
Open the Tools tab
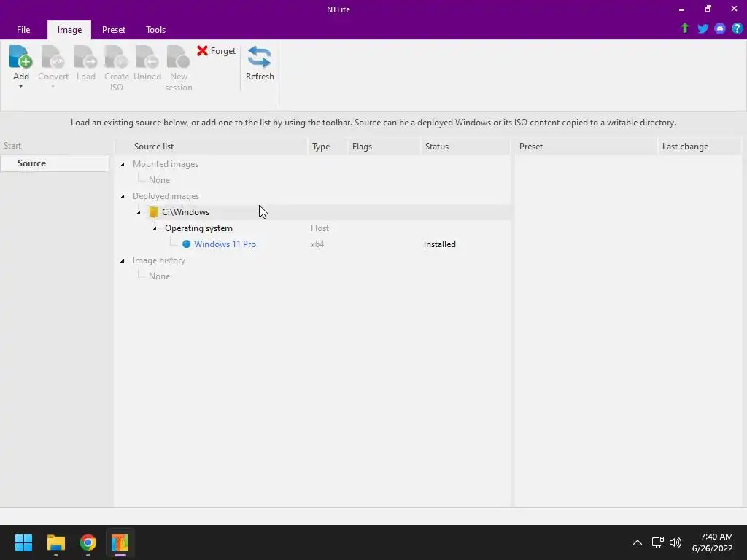[156, 29]
